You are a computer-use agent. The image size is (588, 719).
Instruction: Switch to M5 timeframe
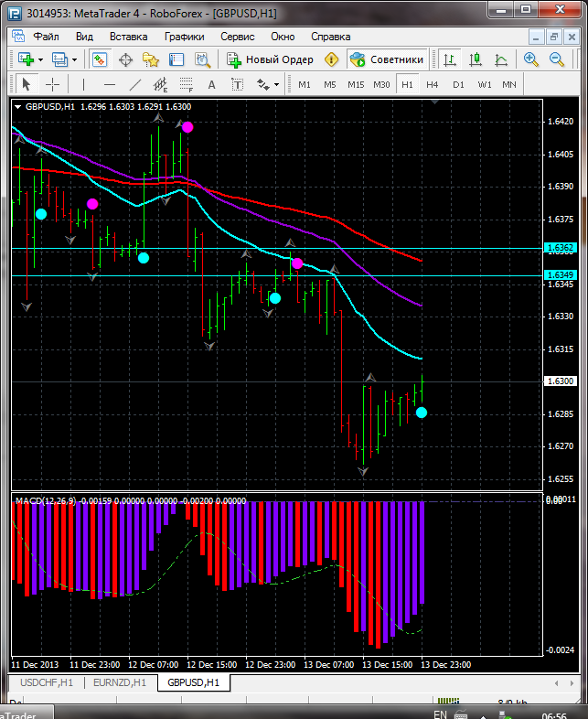coord(330,85)
